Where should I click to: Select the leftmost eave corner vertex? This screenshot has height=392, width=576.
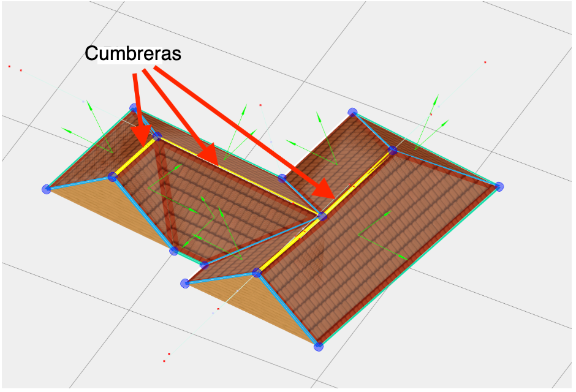coord(47,189)
